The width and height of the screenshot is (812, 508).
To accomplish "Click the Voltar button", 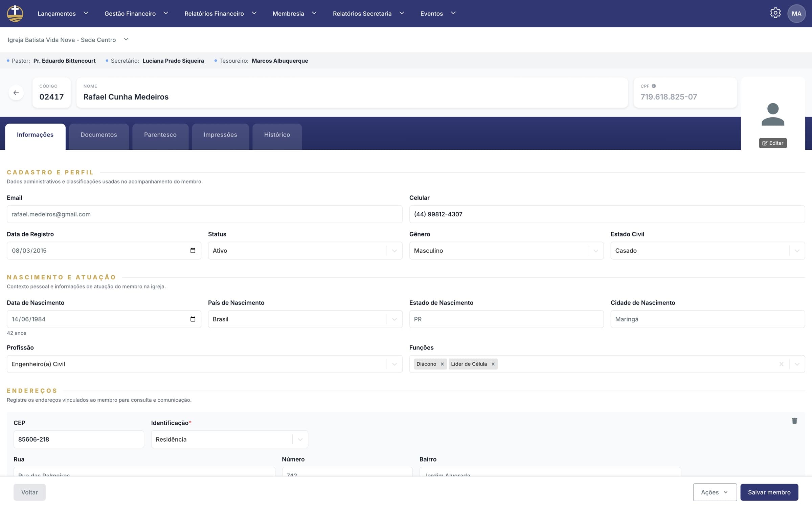I will [x=29, y=492].
